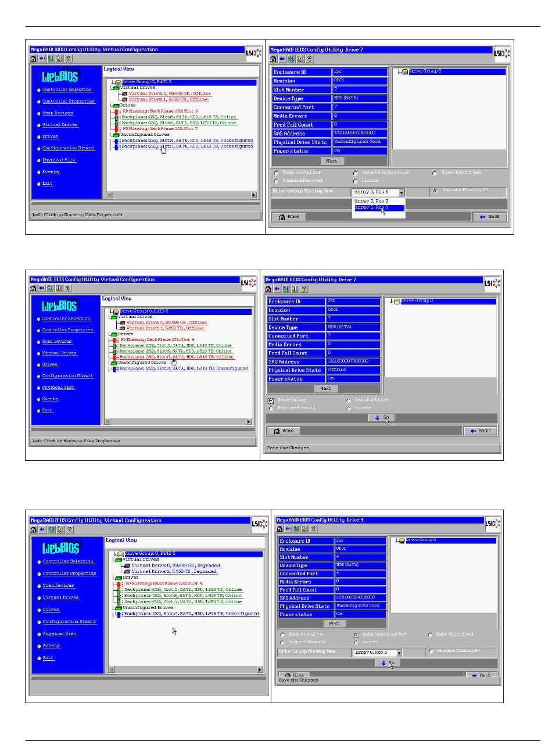The width and height of the screenshot is (552, 756).
Task: Click back arrow toolbar icon in Drive 4 window
Action: point(289,529)
